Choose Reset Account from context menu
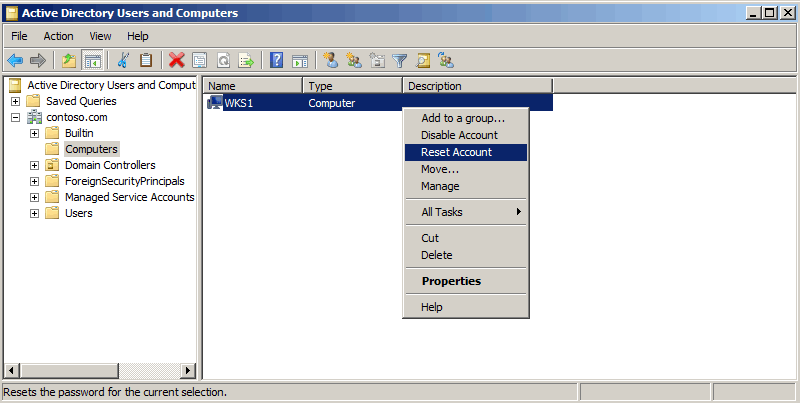The image size is (800, 403). point(456,152)
